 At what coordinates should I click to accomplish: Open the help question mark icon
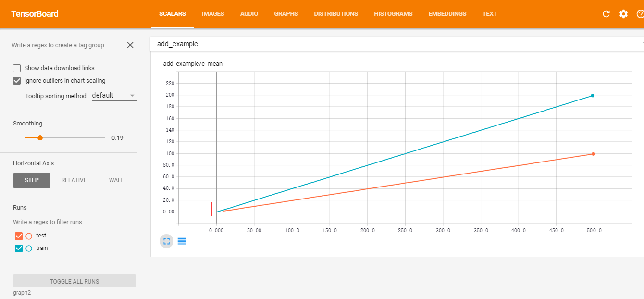click(x=640, y=14)
